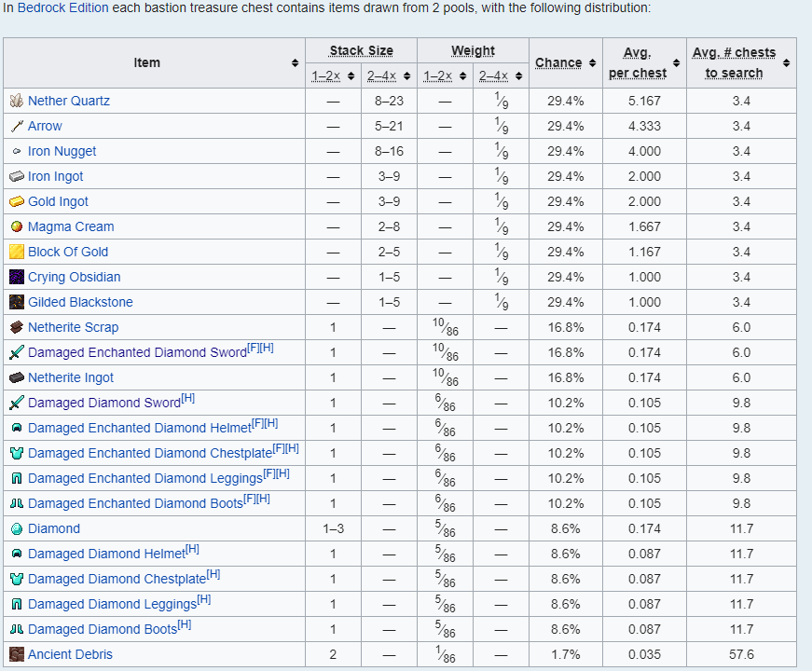Sort by Avg. per chest column
Image resolution: width=812 pixels, height=671 pixels.
[x=676, y=63]
